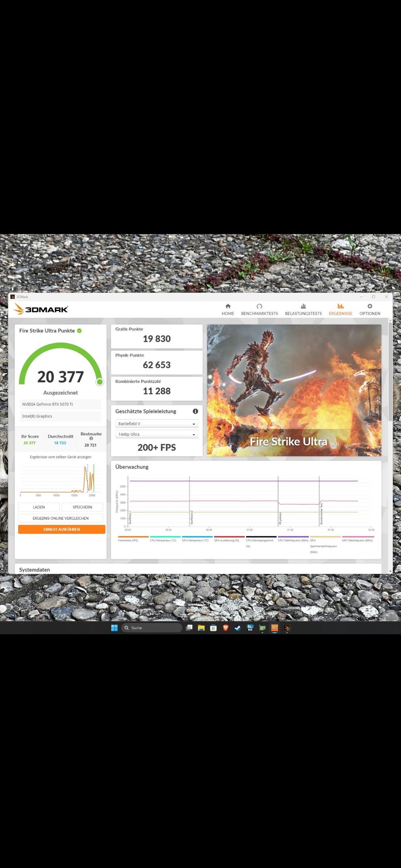Click the Physik-Punkte value 62 653
The width and height of the screenshot is (401, 868).
pyautogui.click(x=157, y=365)
